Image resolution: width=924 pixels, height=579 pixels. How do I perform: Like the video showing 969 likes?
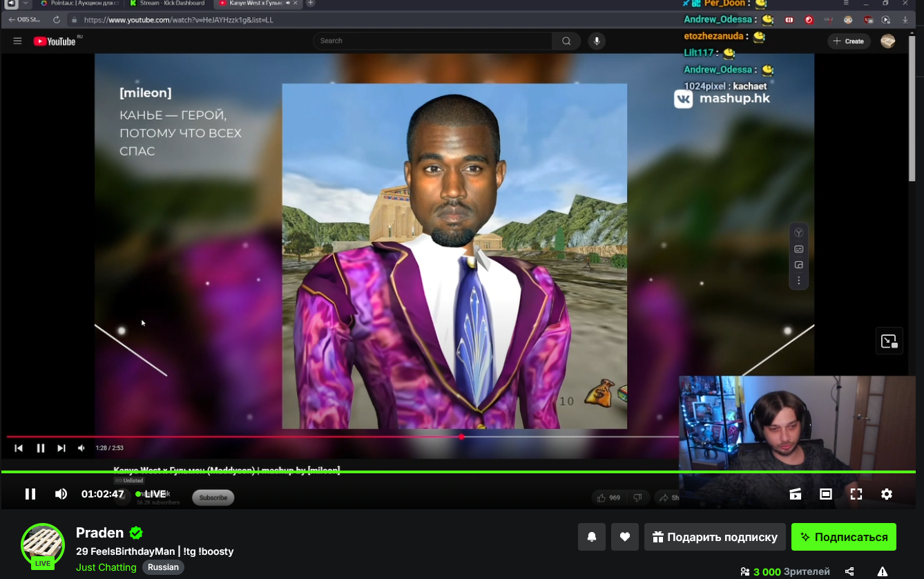click(608, 497)
